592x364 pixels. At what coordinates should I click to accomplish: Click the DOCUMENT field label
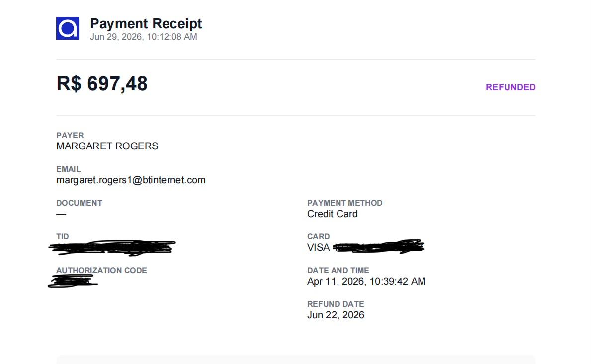80,203
